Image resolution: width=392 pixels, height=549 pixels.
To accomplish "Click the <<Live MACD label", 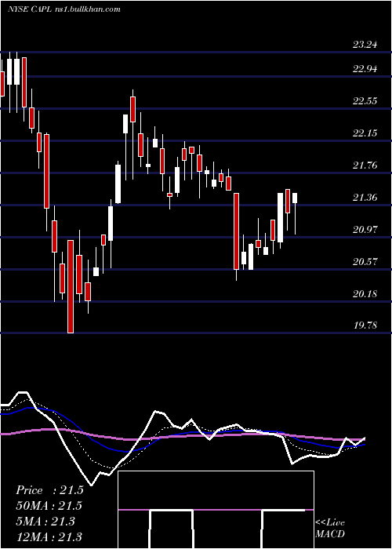I will (330, 528).
